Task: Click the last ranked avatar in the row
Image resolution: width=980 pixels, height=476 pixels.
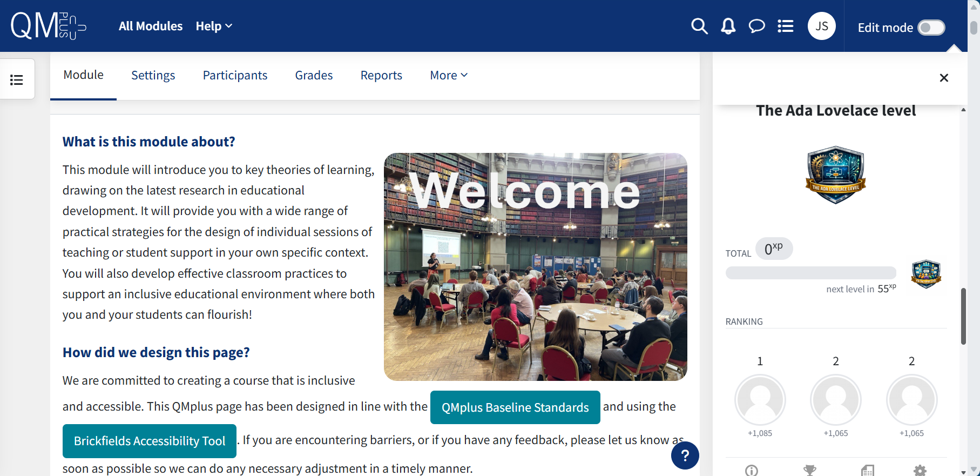Action: tap(911, 400)
